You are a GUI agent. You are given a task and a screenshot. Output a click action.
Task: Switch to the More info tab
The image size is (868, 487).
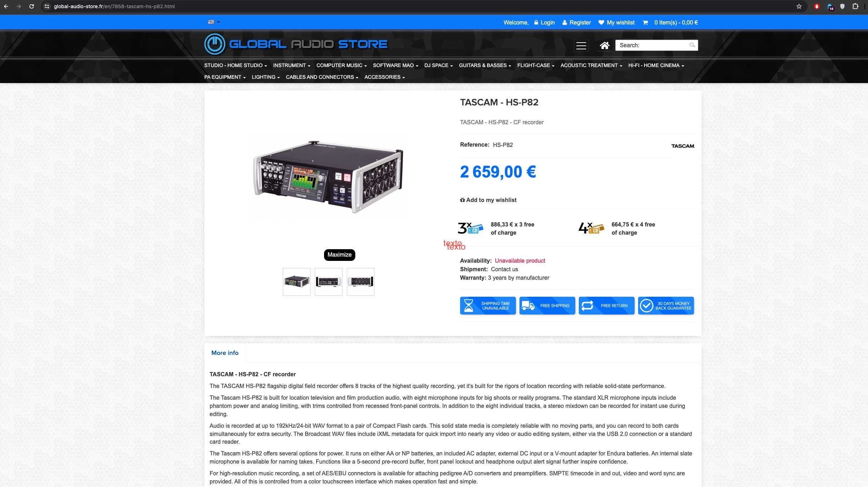click(225, 353)
